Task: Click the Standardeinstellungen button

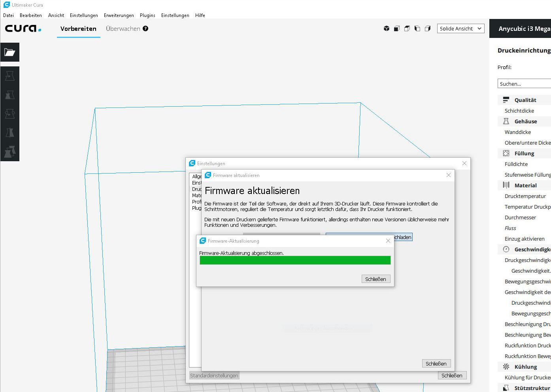Action: (x=214, y=375)
